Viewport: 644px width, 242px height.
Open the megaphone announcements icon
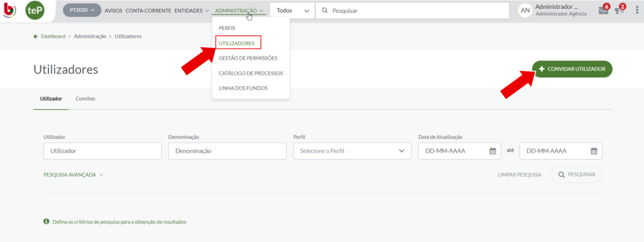pyautogui.click(x=619, y=11)
